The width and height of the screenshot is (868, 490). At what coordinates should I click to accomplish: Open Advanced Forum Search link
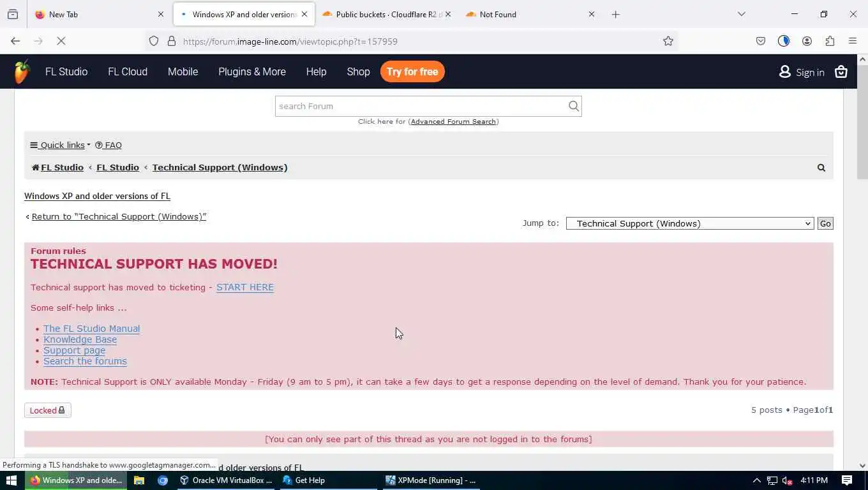pyautogui.click(x=453, y=121)
